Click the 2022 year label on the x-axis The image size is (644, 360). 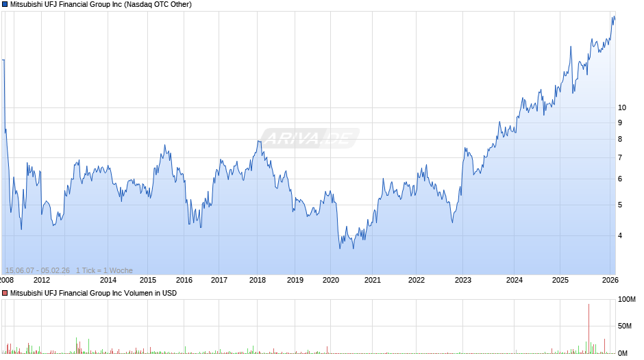coord(416,280)
